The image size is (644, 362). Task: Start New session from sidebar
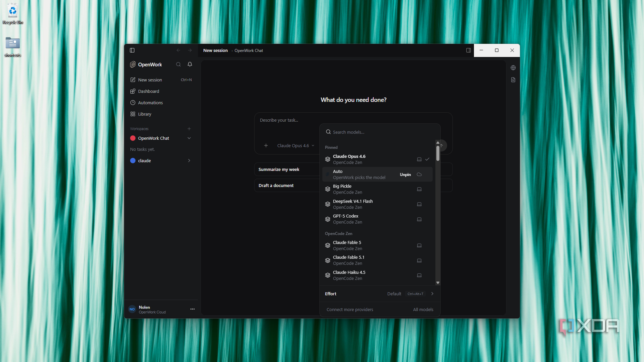(x=161, y=80)
